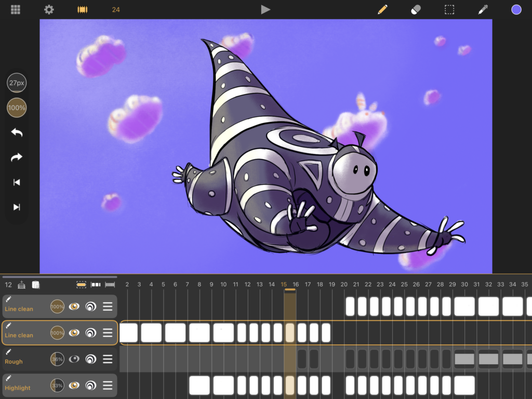Click the dashed frame icon above the timeline
This screenshot has height=399, width=532.
(x=81, y=285)
